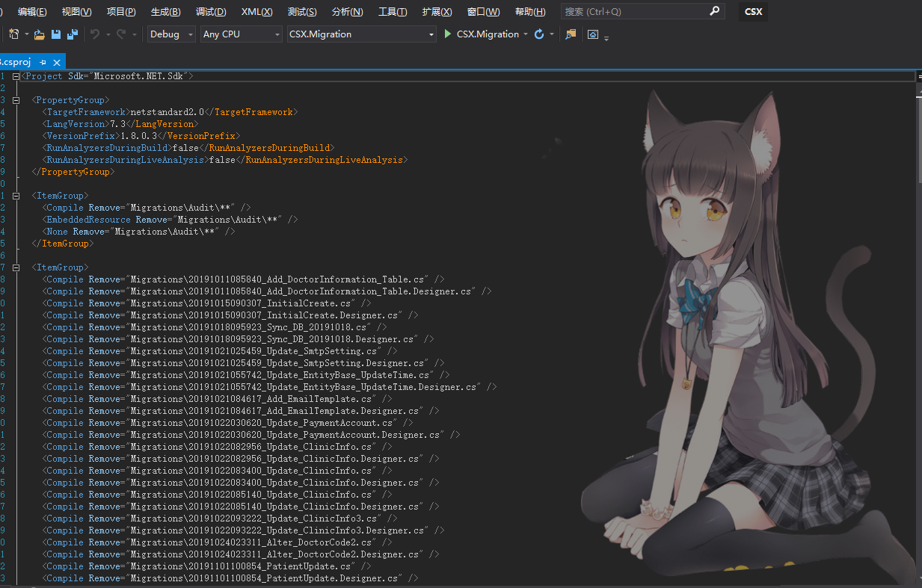Click the RunAnalyzersDuringLiveAnalysis line

coord(225,160)
